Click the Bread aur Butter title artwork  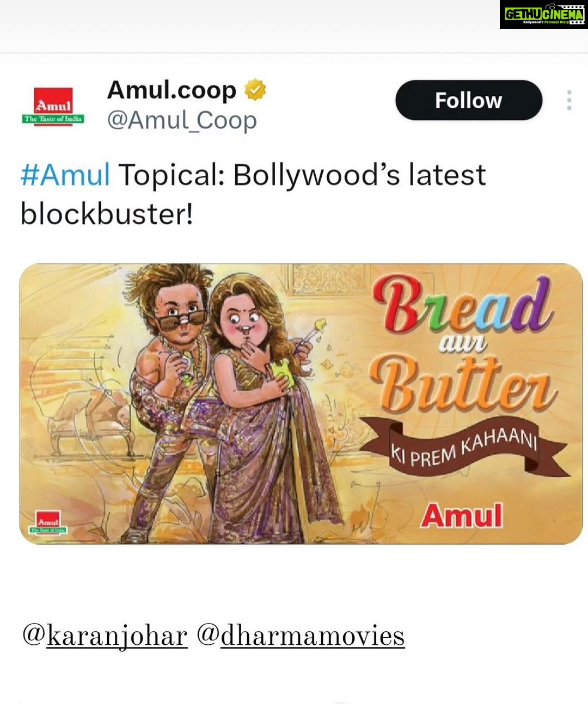[463, 344]
